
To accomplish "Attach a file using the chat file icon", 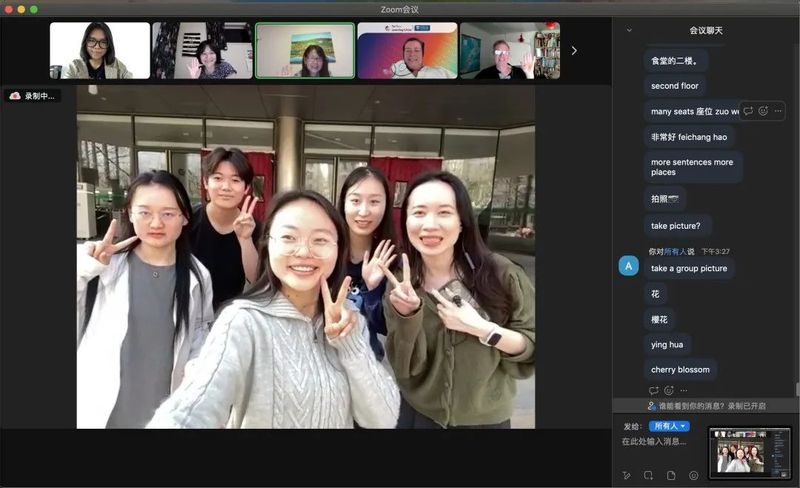I will [671, 475].
